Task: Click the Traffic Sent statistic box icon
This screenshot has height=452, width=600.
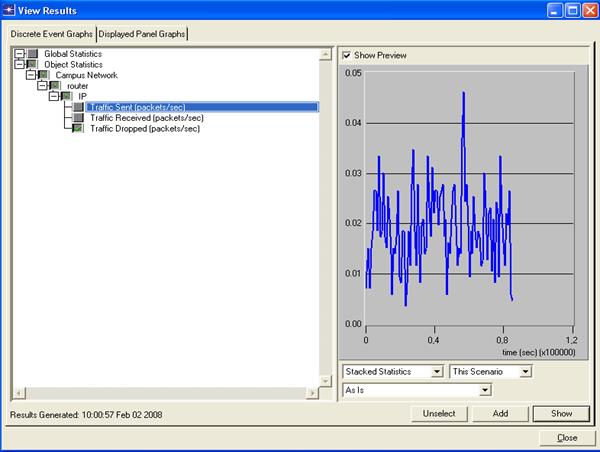Action: pos(78,107)
